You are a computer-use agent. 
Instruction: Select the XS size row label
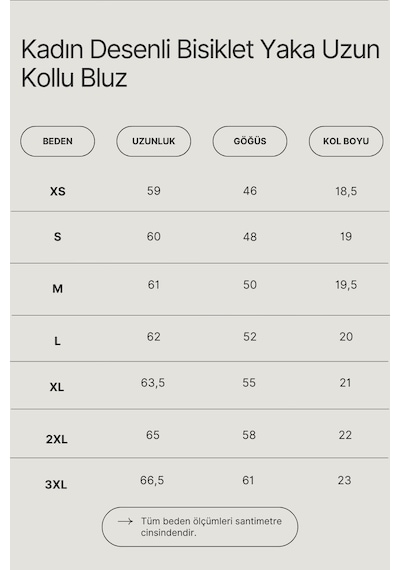pos(57,191)
